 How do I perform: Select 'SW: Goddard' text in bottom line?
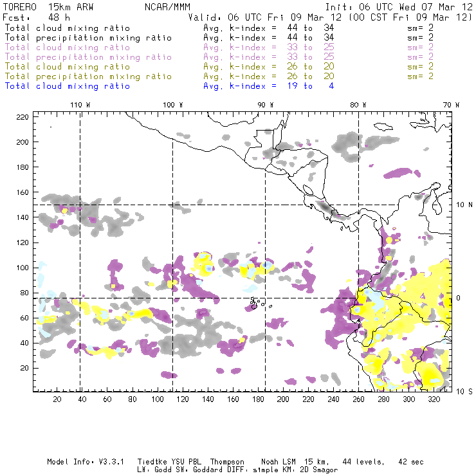[200, 470]
